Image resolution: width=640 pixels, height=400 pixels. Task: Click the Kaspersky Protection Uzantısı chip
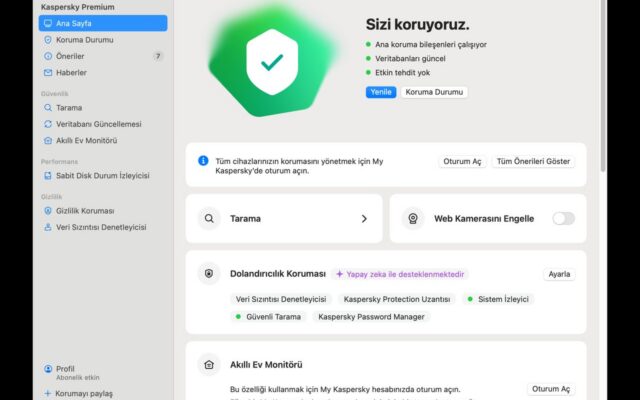(397, 299)
